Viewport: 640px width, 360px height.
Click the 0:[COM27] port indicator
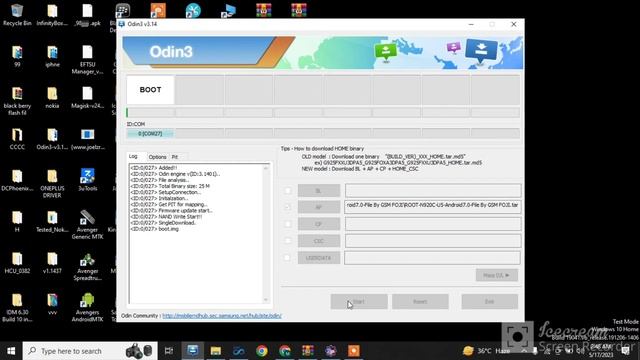click(150, 133)
